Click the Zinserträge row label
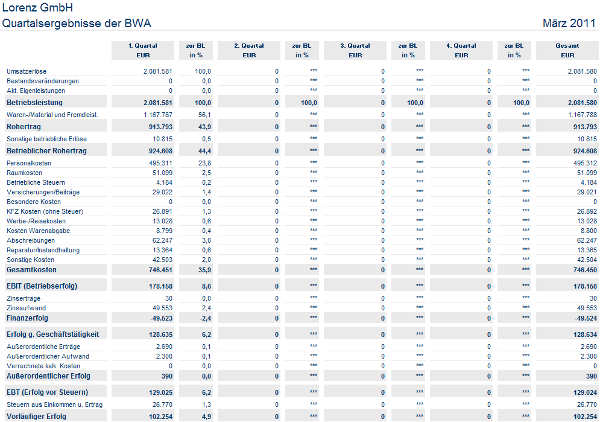 click(x=23, y=298)
